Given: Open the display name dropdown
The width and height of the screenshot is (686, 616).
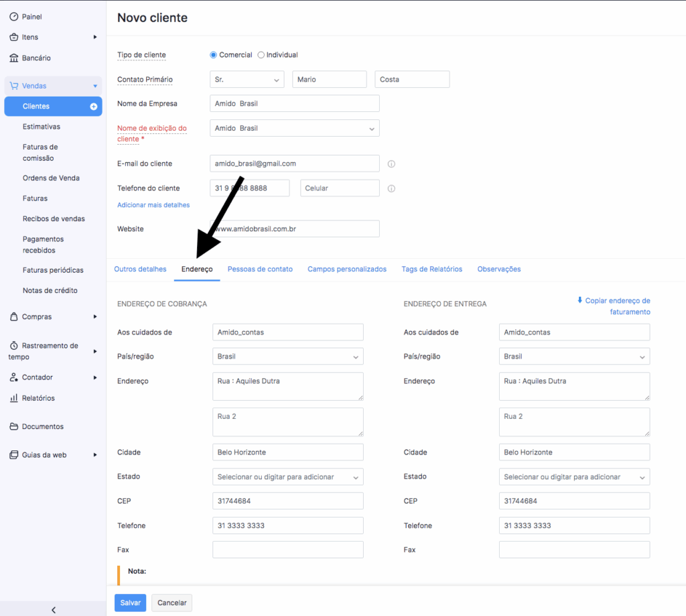Looking at the screenshot, I should (295, 128).
